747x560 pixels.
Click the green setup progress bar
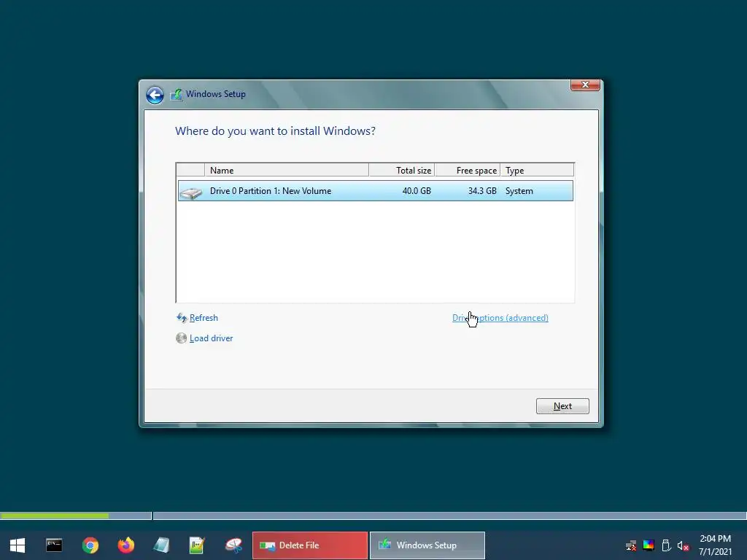(x=55, y=516)
